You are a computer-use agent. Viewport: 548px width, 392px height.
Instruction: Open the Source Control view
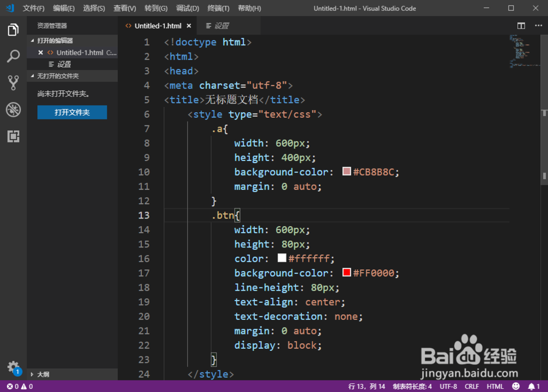(x=13, y=83)
